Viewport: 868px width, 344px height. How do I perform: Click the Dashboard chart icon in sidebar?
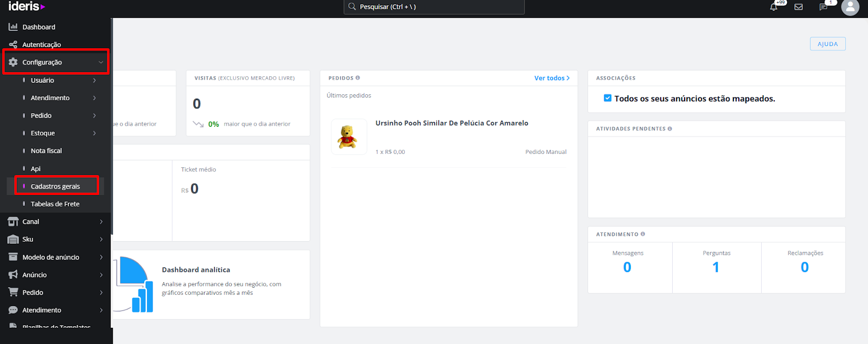13,27
